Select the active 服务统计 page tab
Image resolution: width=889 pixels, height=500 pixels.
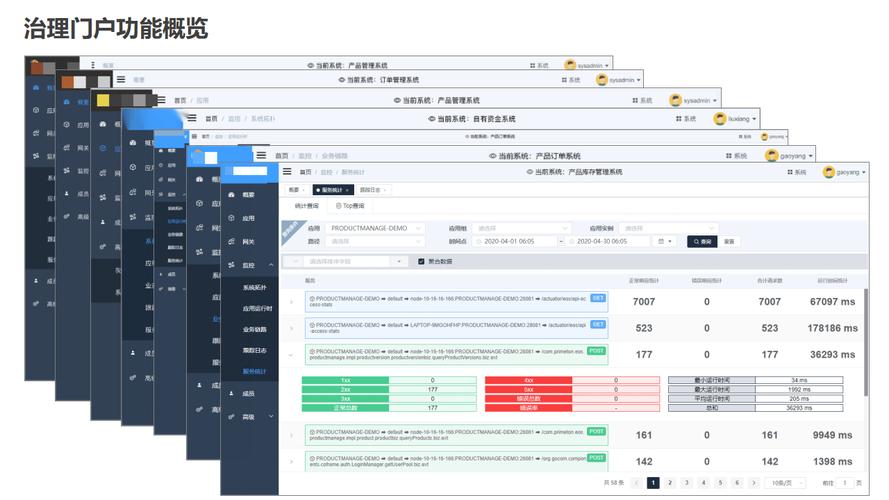tap(333, 190)
